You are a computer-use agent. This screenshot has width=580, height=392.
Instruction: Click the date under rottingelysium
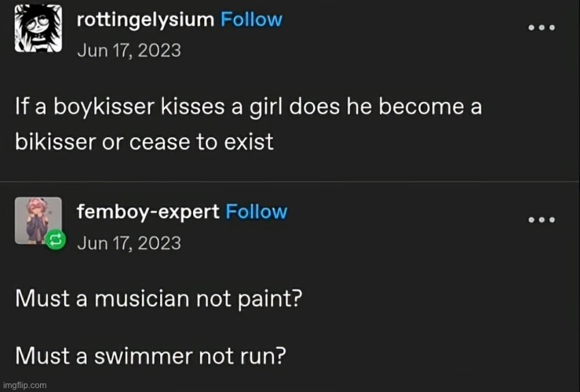pos(128,51)
